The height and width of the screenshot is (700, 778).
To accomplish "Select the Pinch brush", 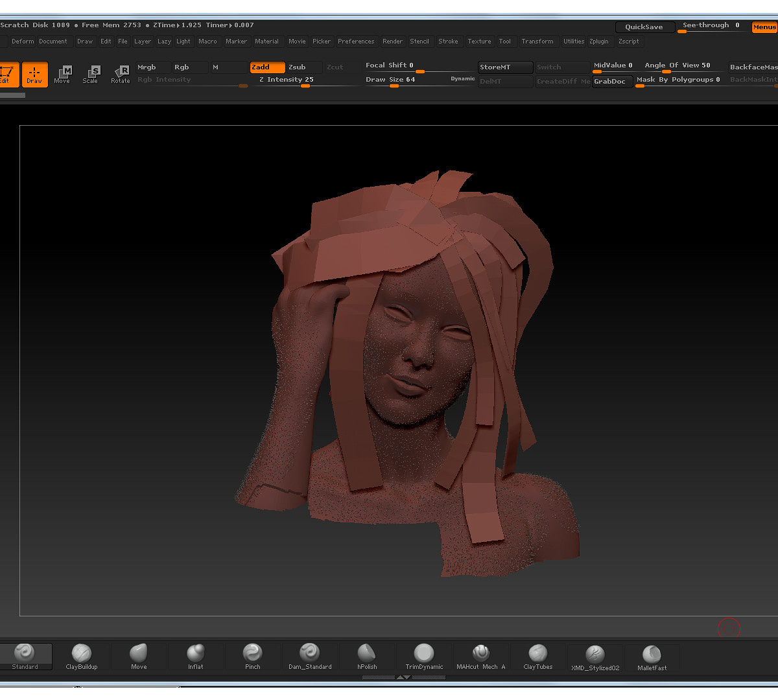I will coord(253,657).
